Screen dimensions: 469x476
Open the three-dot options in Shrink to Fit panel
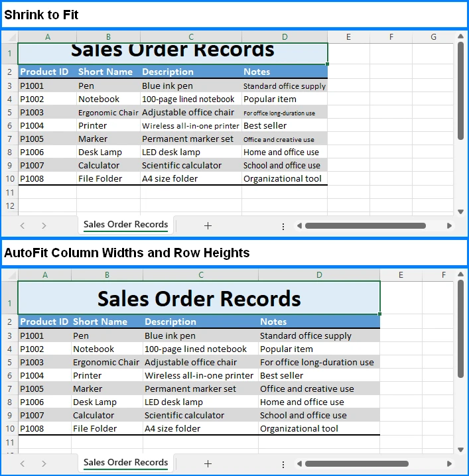pyautogui.click(x=283, y=226)
